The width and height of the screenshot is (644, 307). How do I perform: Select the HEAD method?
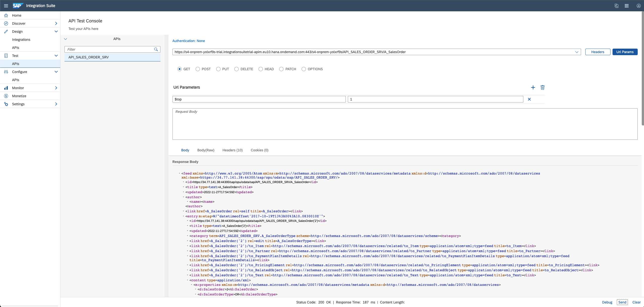[x=261, y=69]
